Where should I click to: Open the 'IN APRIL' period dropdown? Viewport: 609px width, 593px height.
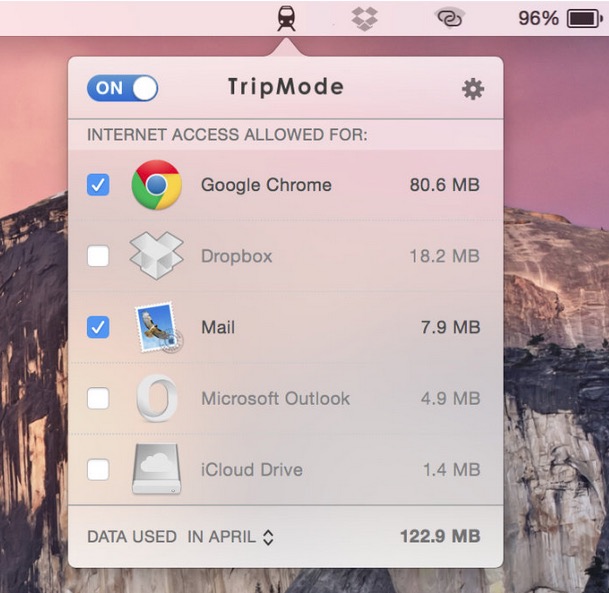tap(231, 537)
